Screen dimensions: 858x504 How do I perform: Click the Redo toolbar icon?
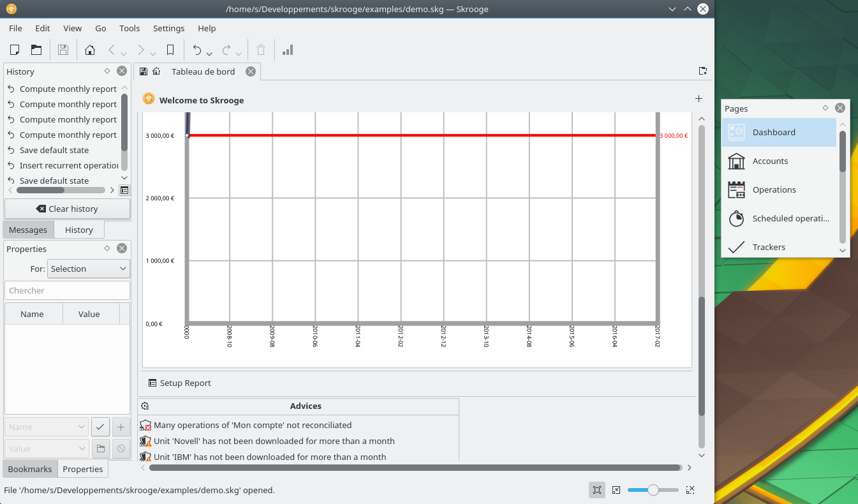226,50
